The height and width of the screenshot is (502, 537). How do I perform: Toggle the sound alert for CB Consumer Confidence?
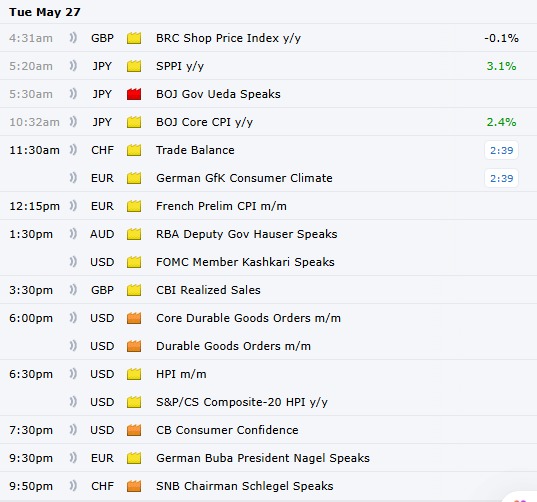(x=73, y=430)
